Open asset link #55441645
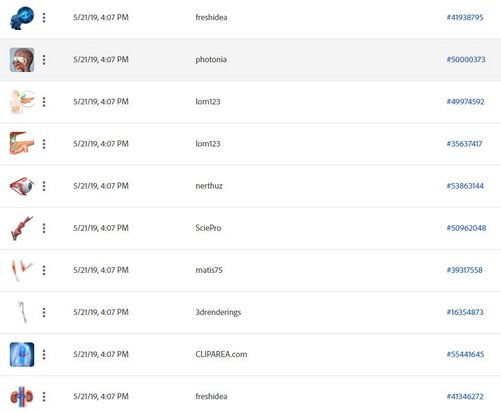 [465, 354]
